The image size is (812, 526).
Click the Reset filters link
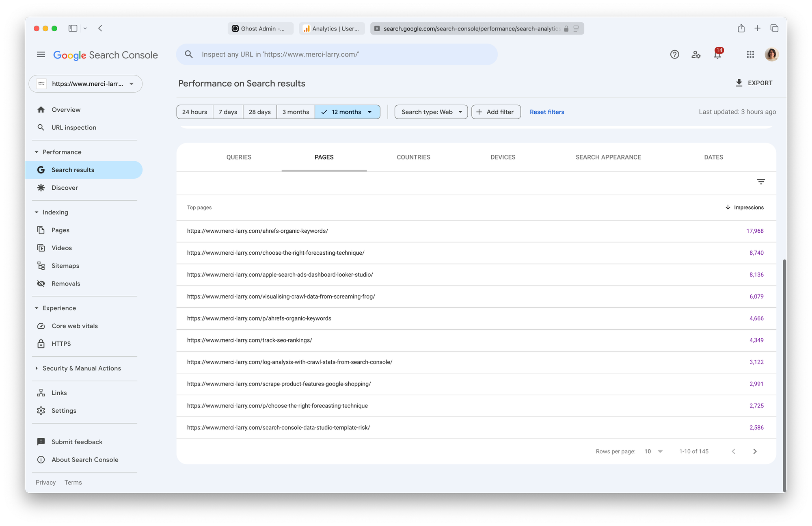(x=546, y=112)
